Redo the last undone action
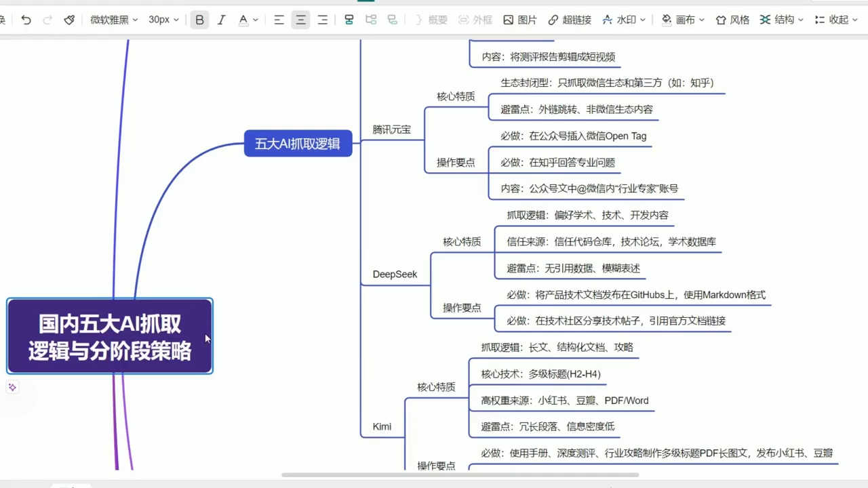Image resolution: width=868 pixels, height=488 pixels. click(x=47, y=20)
